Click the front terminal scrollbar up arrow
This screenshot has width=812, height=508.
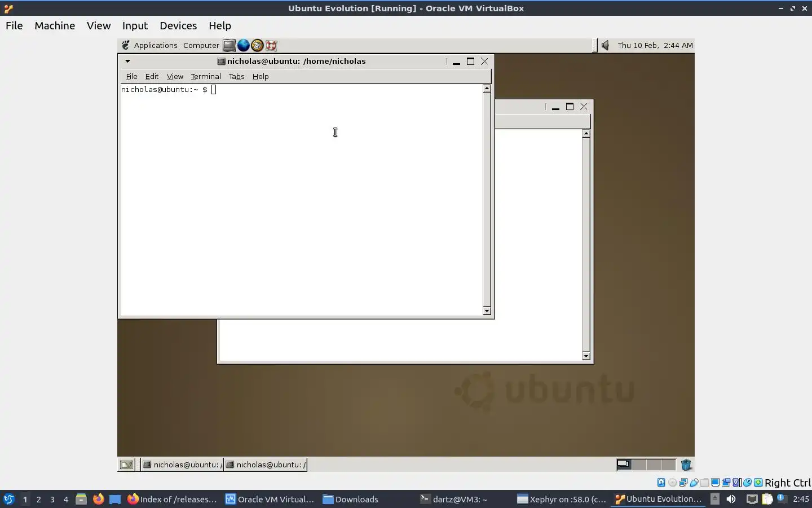(487, 89)
